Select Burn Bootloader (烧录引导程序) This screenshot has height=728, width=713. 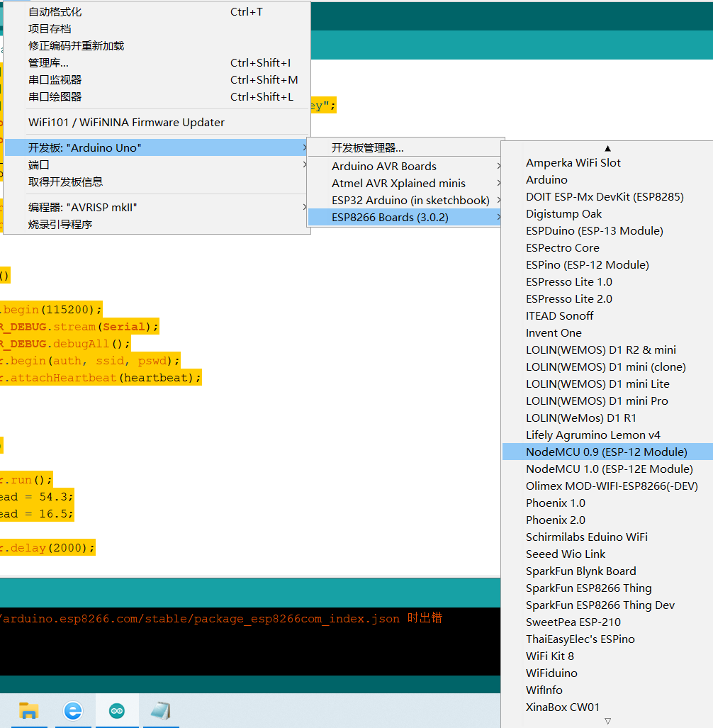[x=157, y=224]
